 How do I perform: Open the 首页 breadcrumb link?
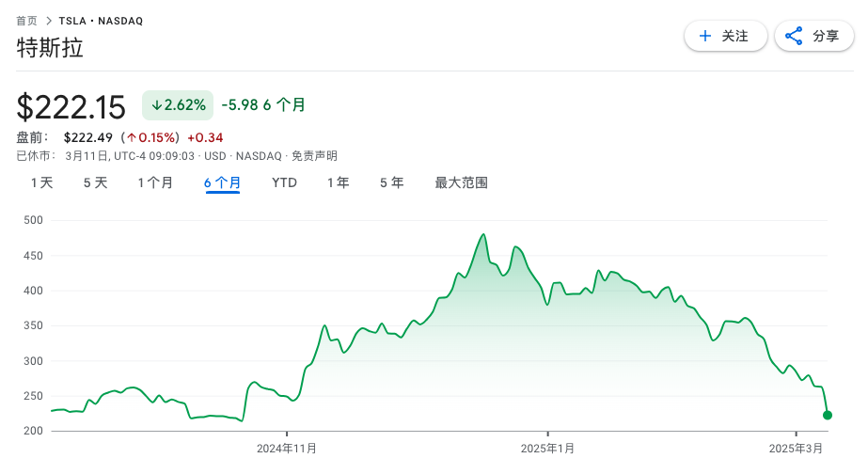pos(26,21)
